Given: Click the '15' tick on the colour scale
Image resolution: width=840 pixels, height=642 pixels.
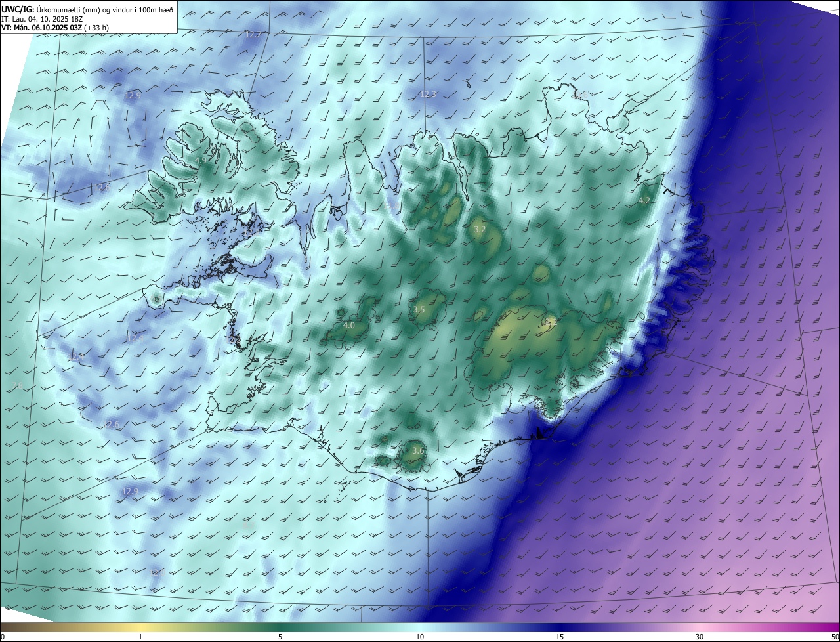Looking at the screenshot, I should click(x=560, y=637).
